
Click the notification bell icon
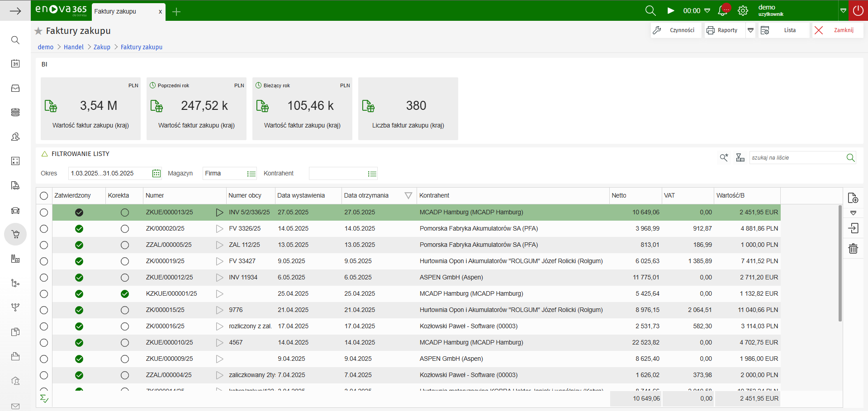[723, 11]
